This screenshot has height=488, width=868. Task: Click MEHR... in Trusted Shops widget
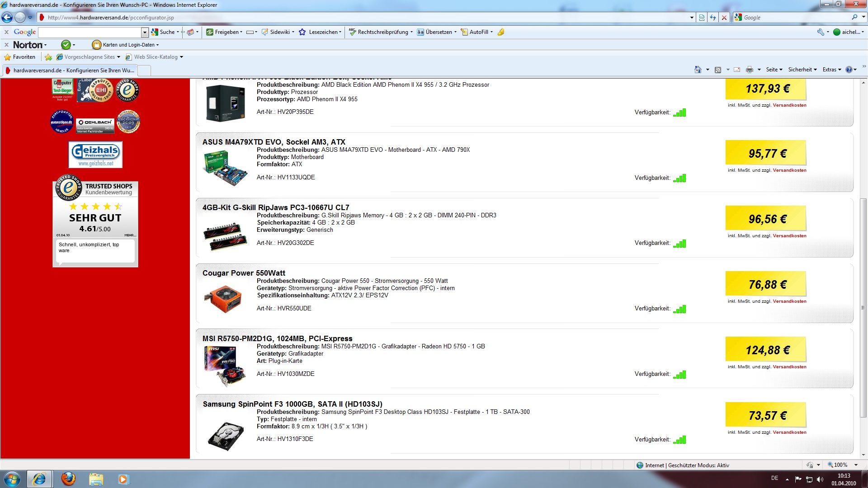(x=130, y=235)
